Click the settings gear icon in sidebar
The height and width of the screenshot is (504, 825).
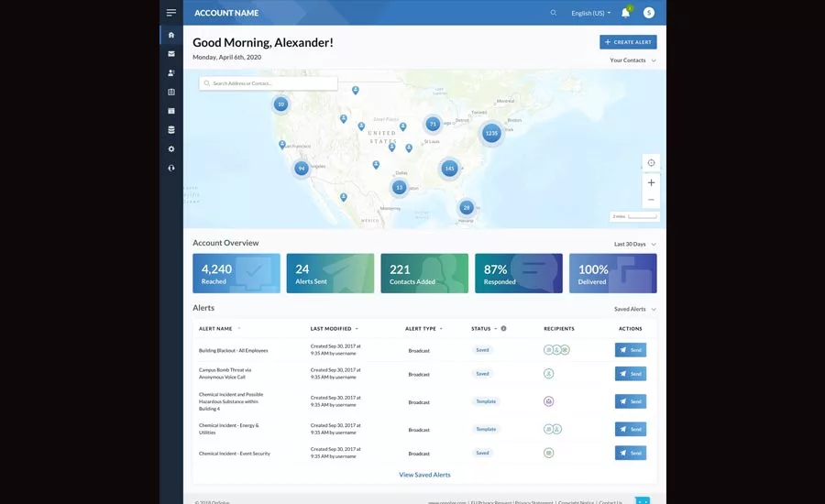pyautogui.click(x=170, y=148)
